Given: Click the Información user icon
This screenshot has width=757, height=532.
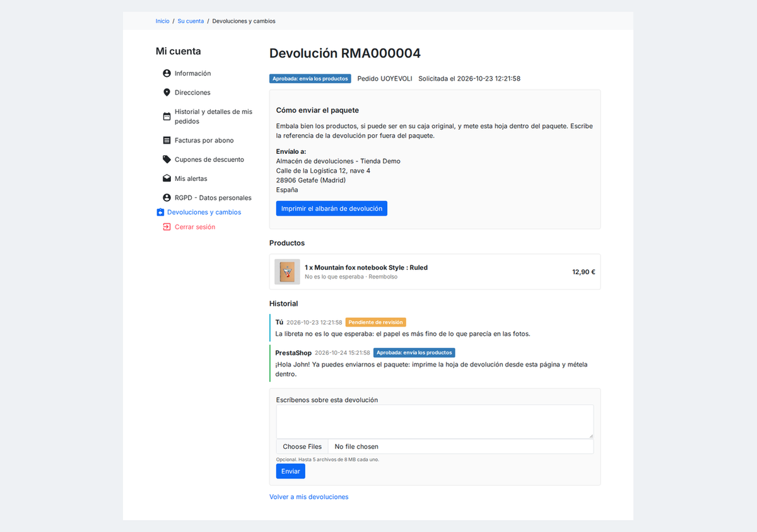Looking at the screenshot, I should pyautogui.click(x=167, y=73).
